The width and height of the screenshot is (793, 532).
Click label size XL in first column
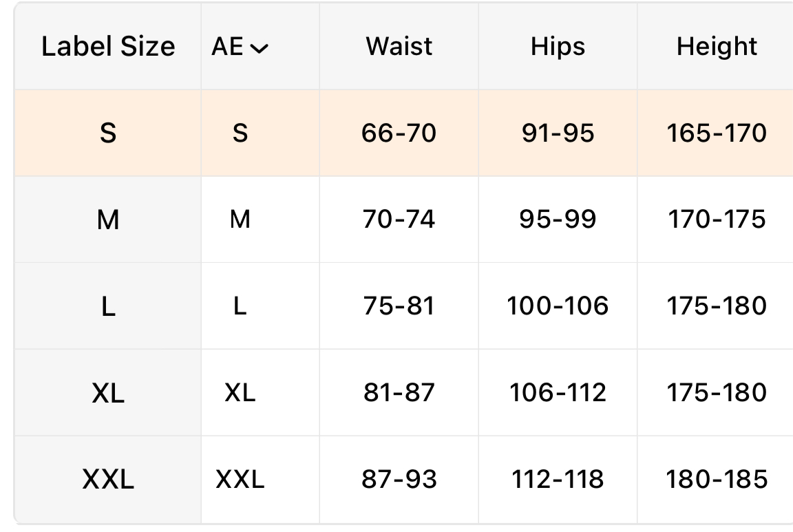coord(108,393)
